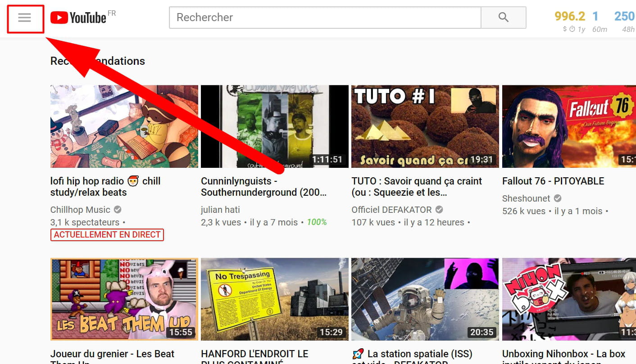This screenshot has width=636, height=364.
Task: Click title 'TUTO : Savoir quand ça craint'
Action: coord(417,187)
